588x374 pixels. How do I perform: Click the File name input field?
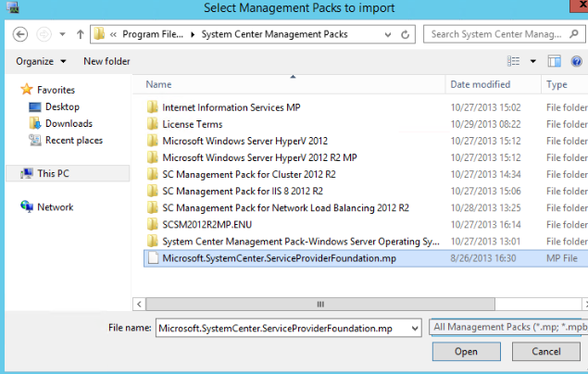pyautogui.click(x=287, y=327)
